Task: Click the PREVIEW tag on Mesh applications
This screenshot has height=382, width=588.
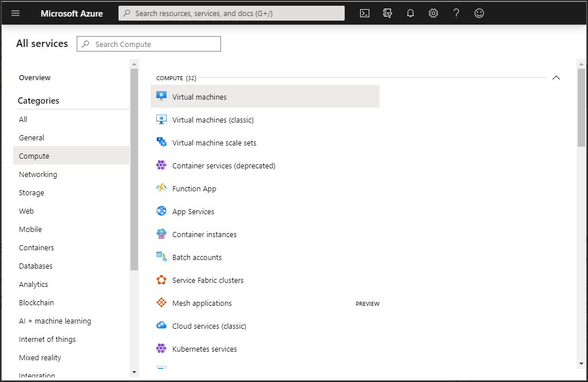Action: click(x=368, y=304)
